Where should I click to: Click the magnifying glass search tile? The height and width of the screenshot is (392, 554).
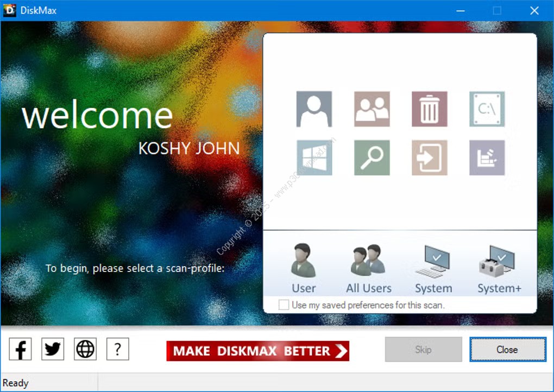(372, 158)
